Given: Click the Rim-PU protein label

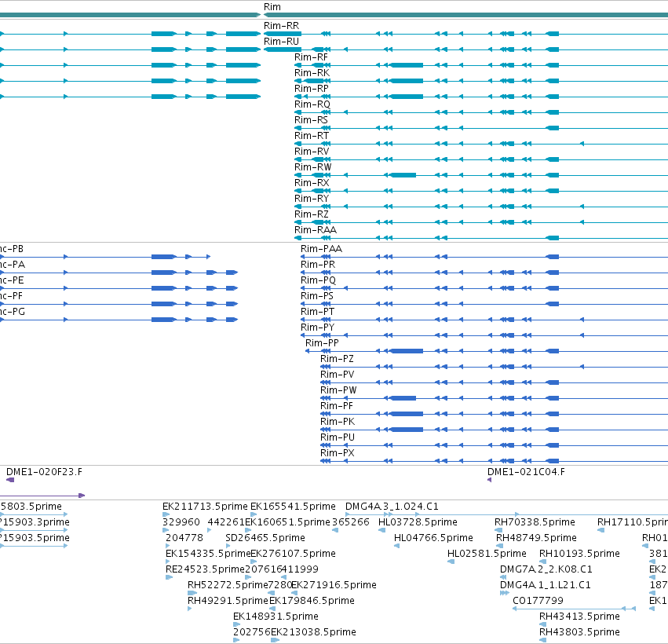Looking at the screenshot, I should pos(338,437).
